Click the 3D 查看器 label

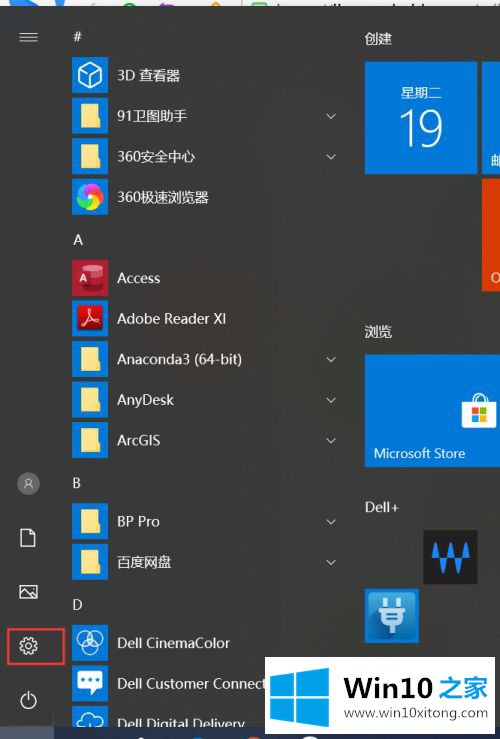(x=148, y=75)
